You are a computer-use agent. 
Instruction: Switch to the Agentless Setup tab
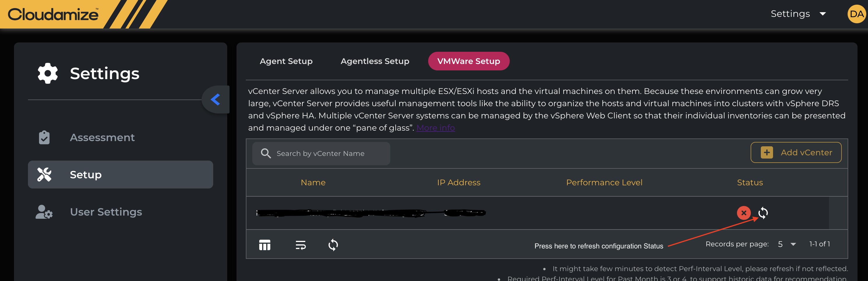click(375, 61)
